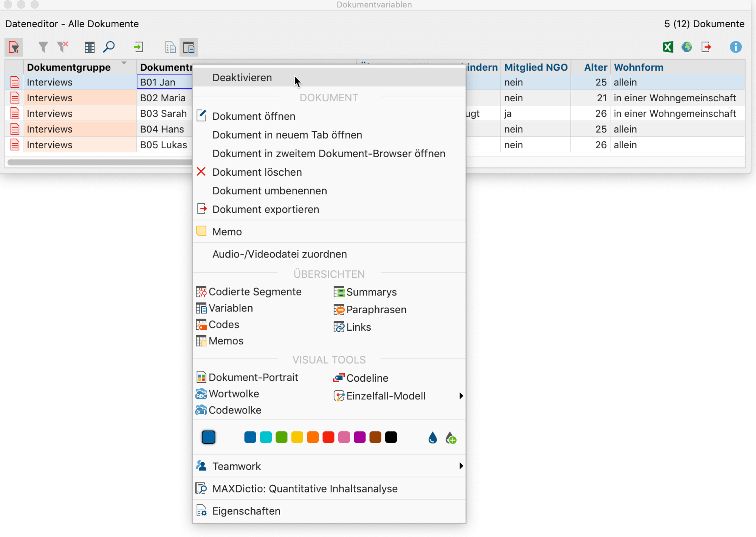Choose Dokument öffnen
This screenshot has width=756, height=537.
click(329, 116)
